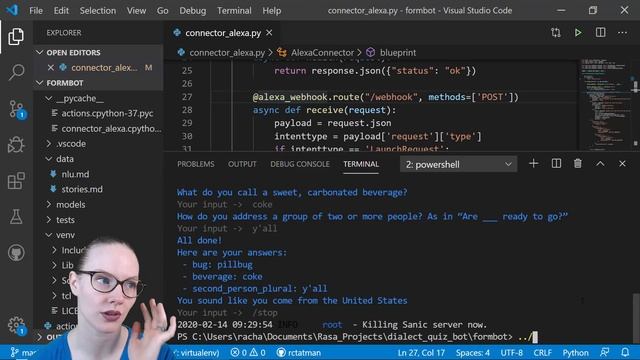Click the feedback icon in status bar
This screenshot has width=640, height=360.
coord(604,352)
